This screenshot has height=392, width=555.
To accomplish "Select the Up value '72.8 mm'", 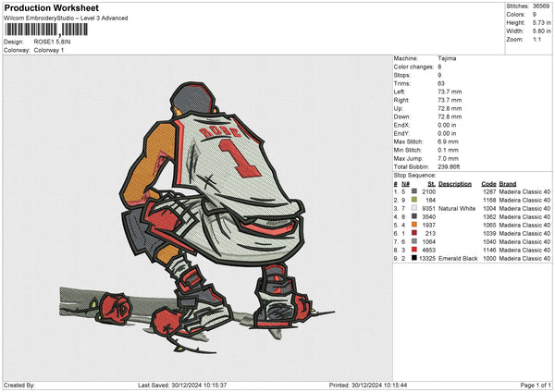I will click(450, 108).
